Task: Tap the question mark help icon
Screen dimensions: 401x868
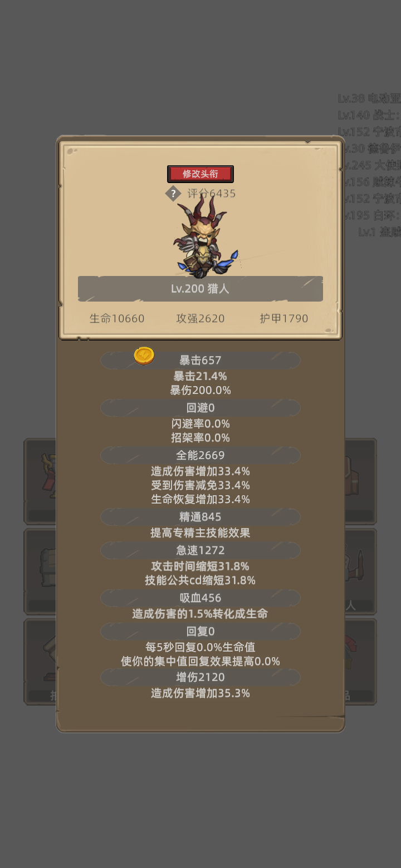Action: tap(173, 194)
